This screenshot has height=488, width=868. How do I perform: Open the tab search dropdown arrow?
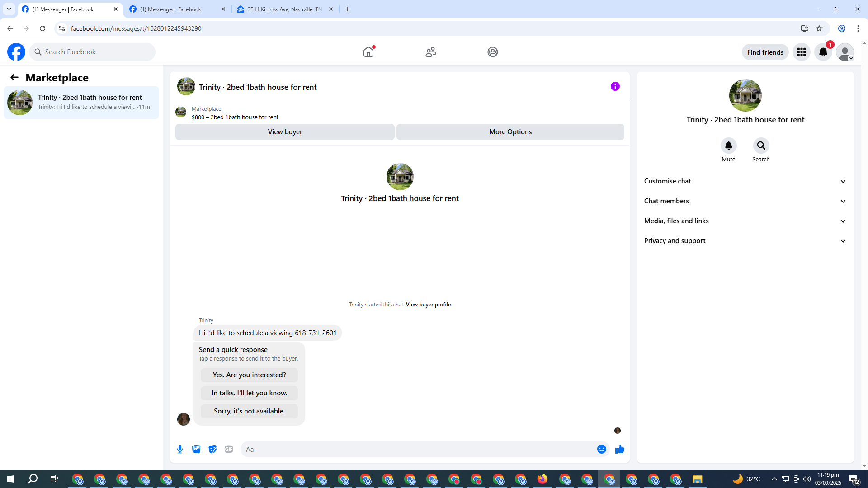(9, 9)
